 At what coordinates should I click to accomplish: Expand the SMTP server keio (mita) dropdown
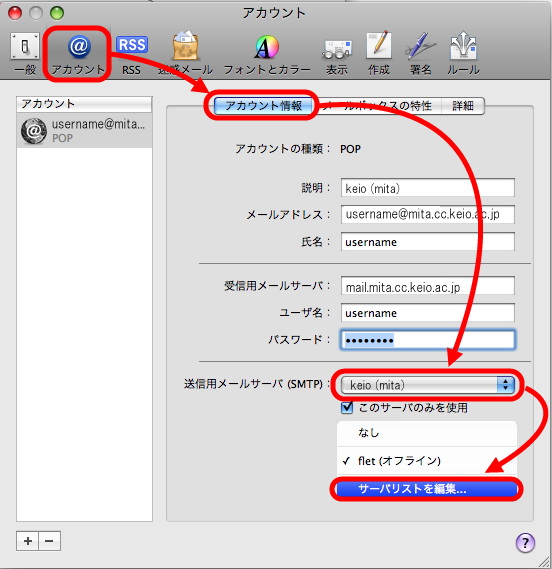(428, 385)
